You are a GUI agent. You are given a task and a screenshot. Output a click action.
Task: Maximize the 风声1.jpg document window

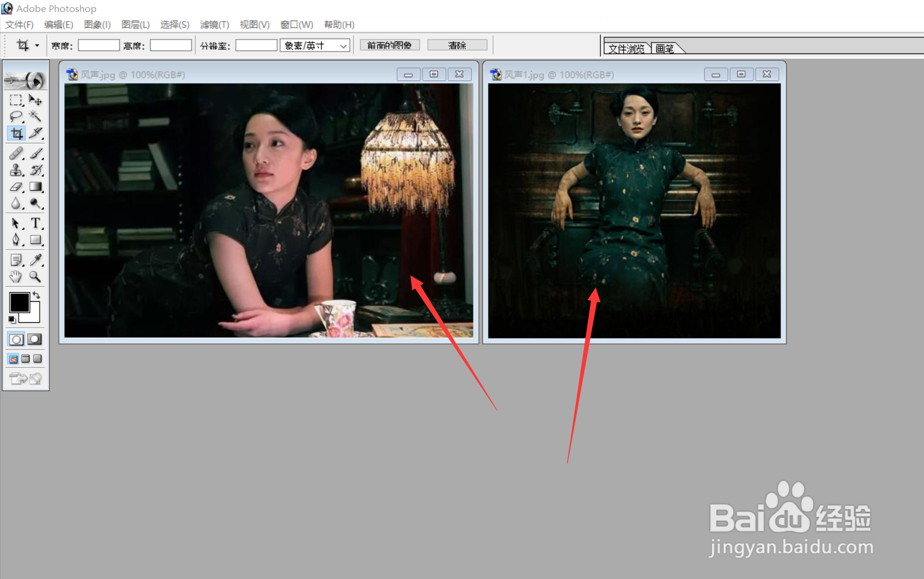[742, 74]
